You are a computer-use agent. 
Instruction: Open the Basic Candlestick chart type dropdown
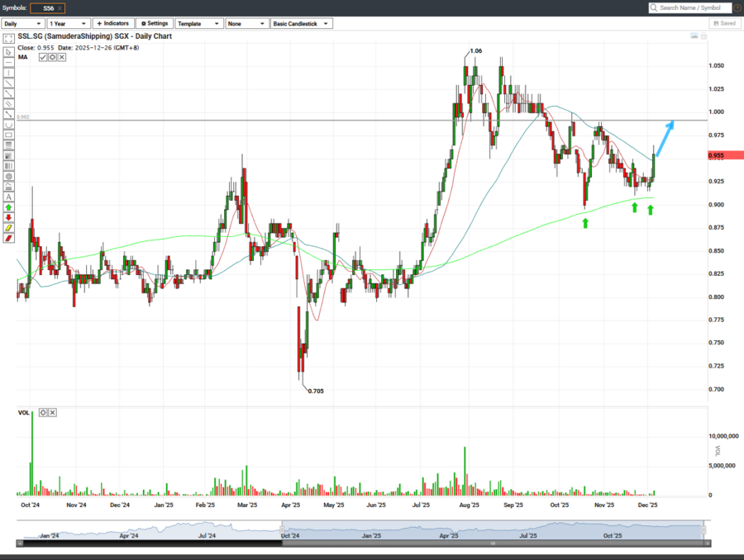click(302, 24)
